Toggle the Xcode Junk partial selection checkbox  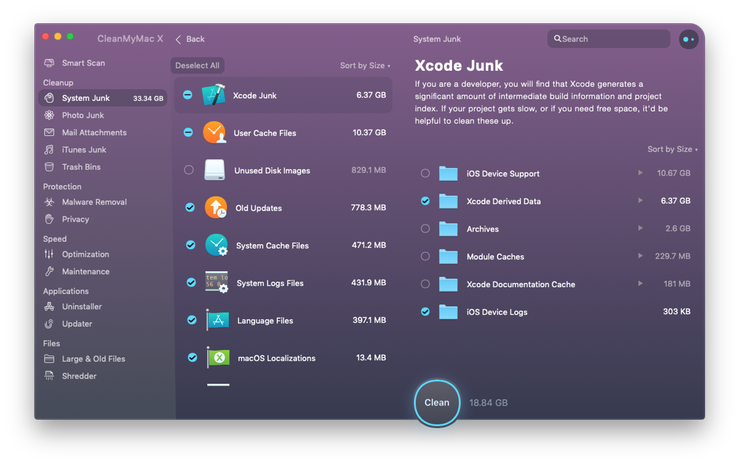click(187, 95)
